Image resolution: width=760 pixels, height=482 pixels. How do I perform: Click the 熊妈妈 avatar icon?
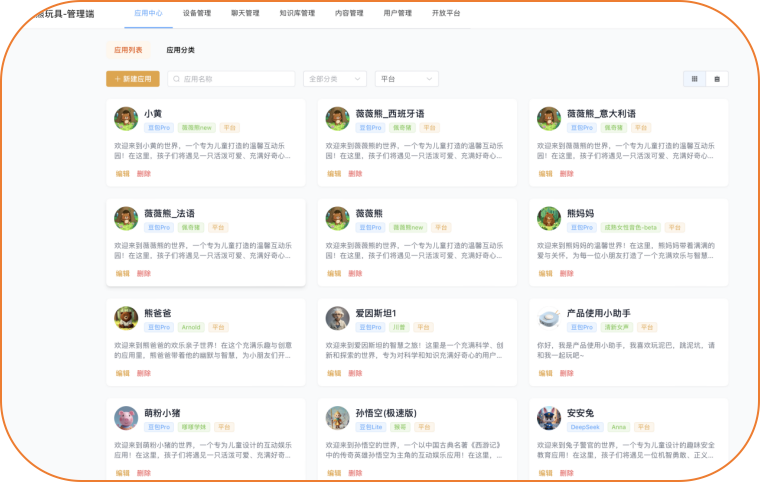[549, 218]
